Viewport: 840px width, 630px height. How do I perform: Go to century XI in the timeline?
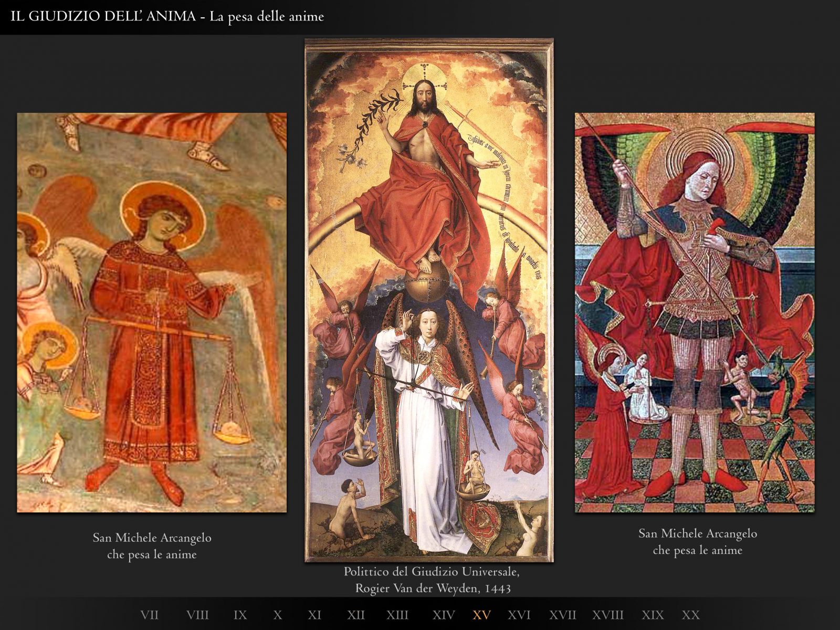(314, 615)
